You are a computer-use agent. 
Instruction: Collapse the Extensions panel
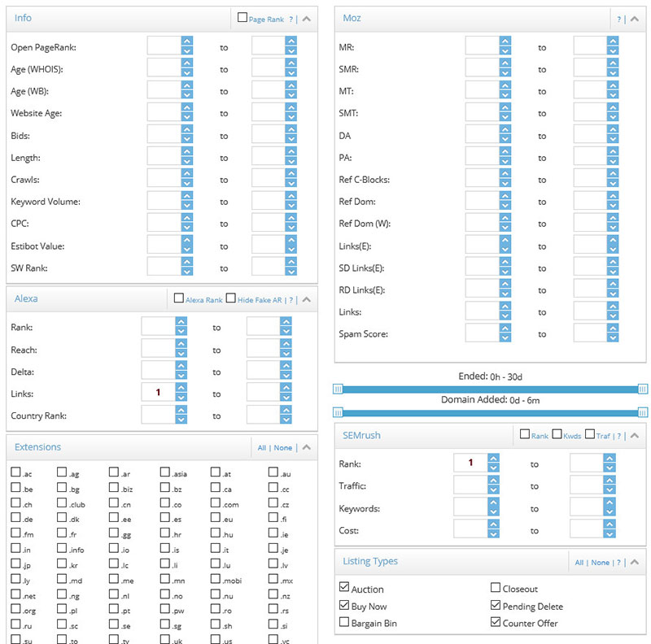[307, 447]
